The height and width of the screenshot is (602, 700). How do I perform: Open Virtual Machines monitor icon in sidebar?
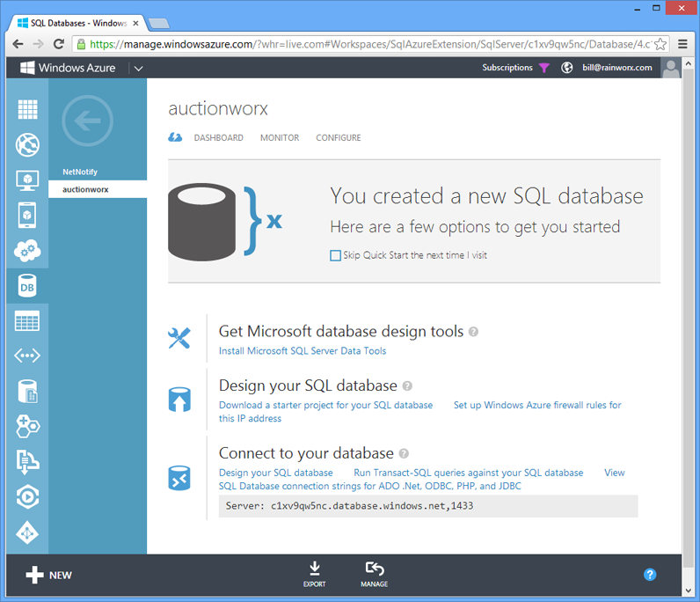27,180
